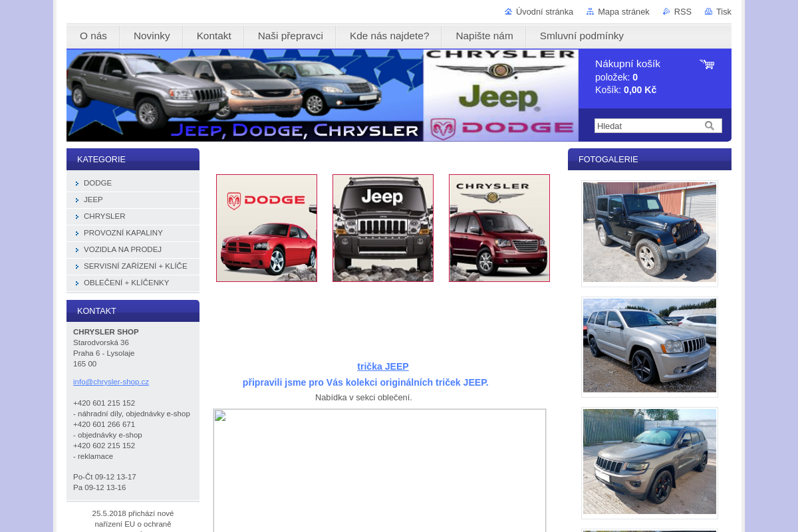Click the KATEGORIE panel header

point(133,159)
